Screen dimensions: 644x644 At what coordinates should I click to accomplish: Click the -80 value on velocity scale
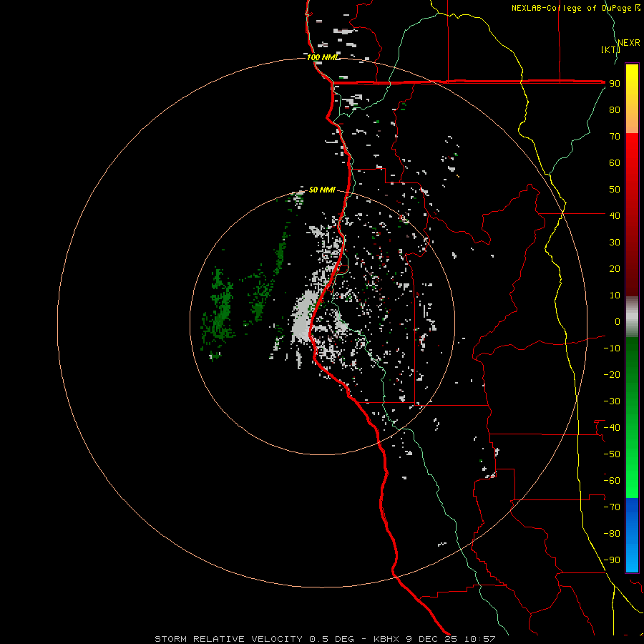pos(612,534)
